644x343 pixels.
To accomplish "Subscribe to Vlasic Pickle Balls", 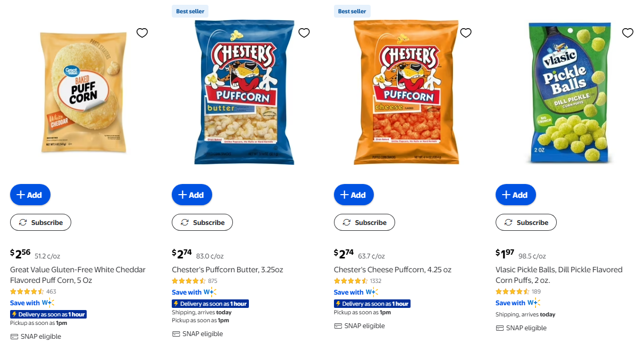I will pyautogui.click(x=526, y=222).
